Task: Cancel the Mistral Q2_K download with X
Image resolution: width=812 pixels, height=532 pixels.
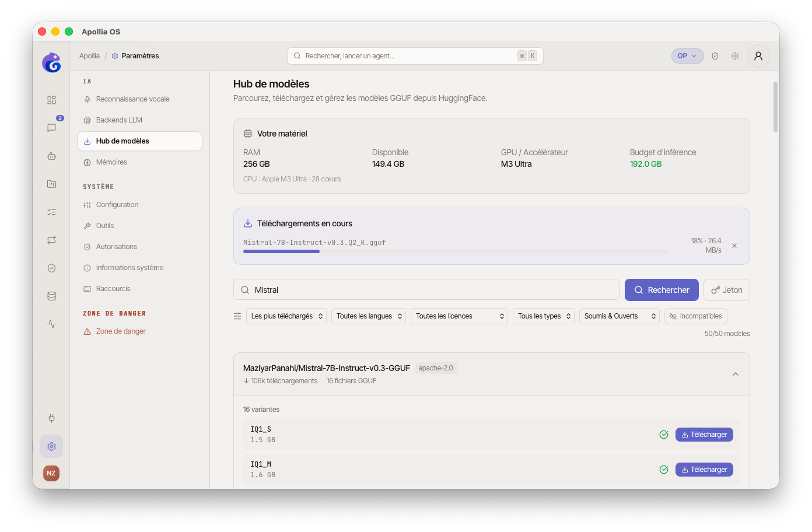Action: tap(734, 246)
